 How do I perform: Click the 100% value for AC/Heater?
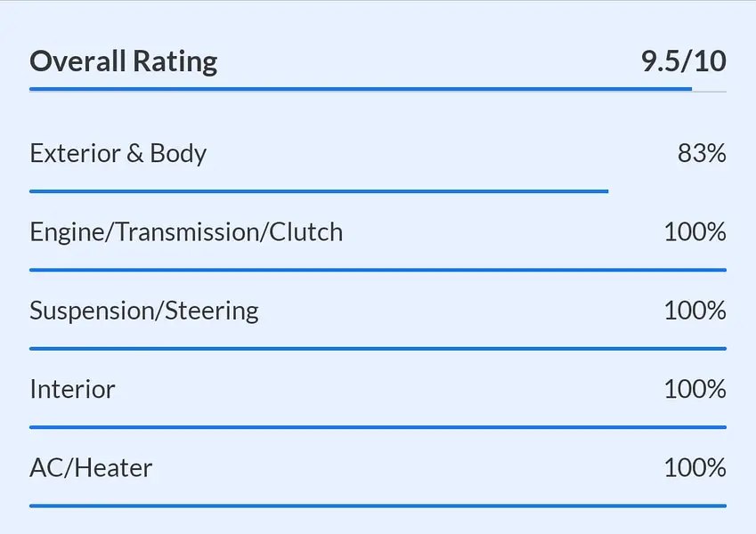point(695,467)
